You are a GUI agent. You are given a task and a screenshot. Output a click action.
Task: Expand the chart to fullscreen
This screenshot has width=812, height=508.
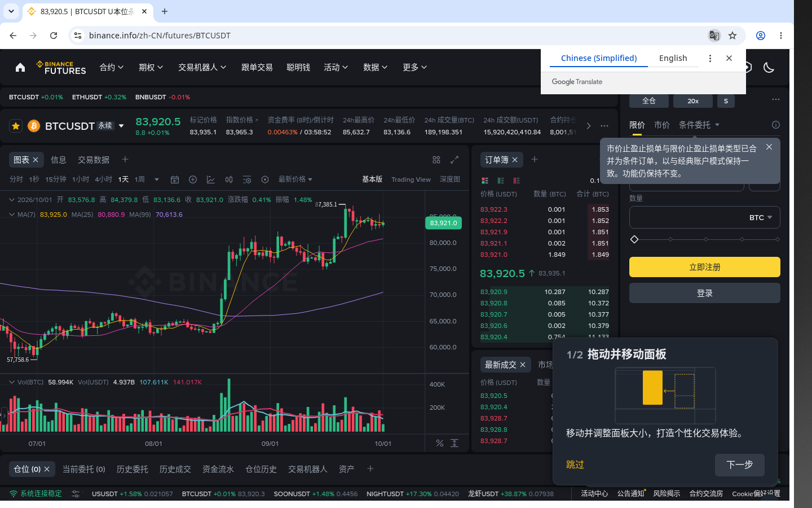point(454,160)
